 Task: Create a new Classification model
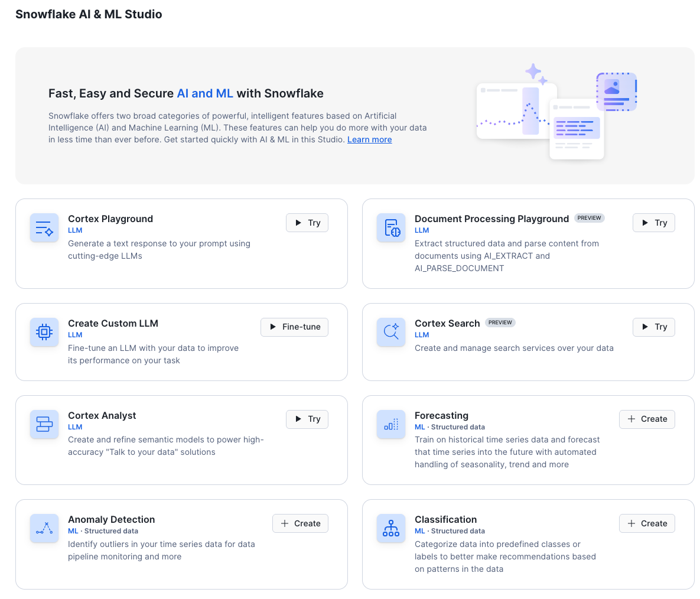[647, 523]
